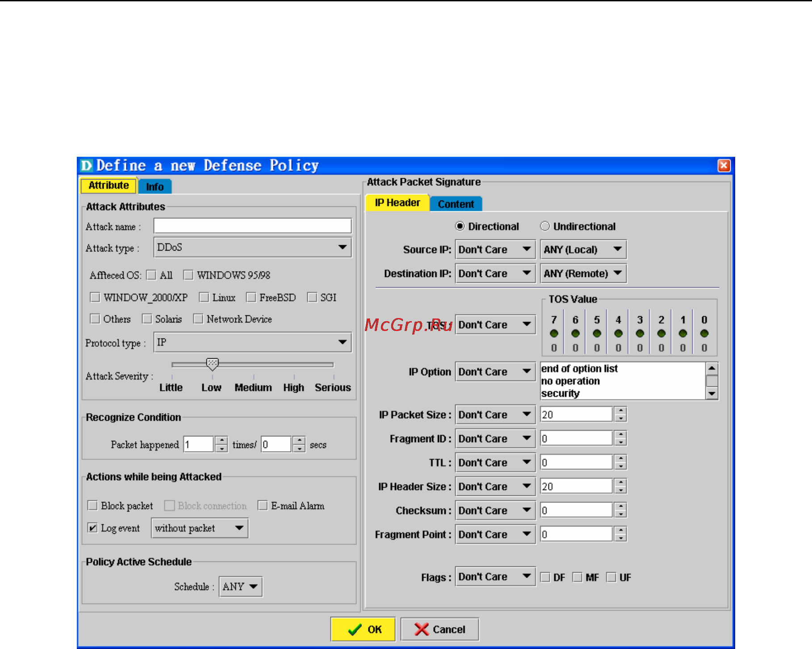Open the Protocol type dropdown showing IP
The height and width of the screenshot is (649, 812).
(252, 343)
